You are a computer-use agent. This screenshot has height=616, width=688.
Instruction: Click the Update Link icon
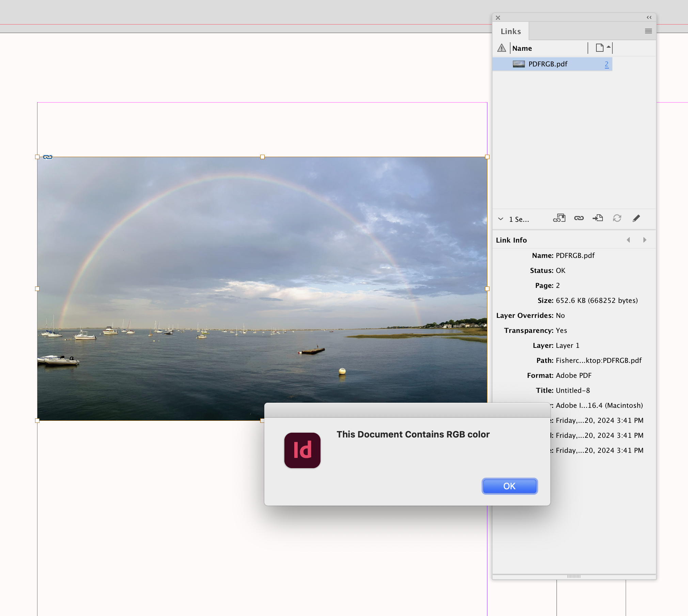[617, 218]
